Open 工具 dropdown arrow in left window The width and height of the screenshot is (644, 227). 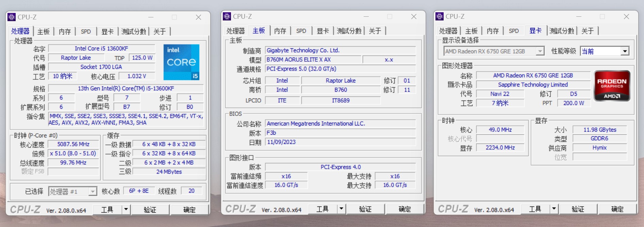click(x=126, y=210)
